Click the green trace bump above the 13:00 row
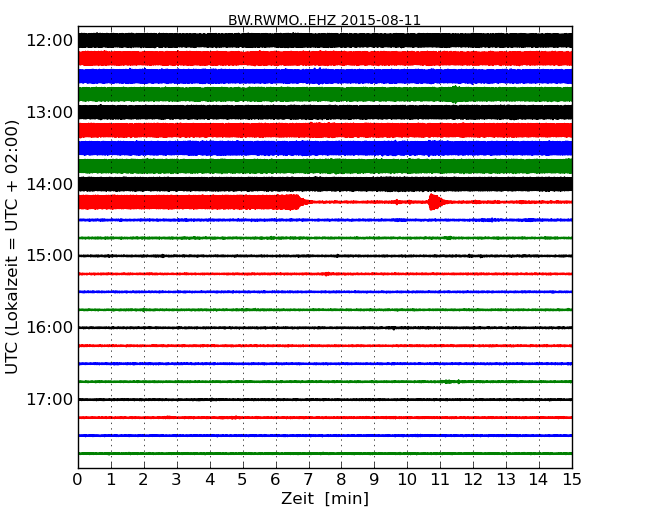Viewport: 650px width, 520px height. 455,94
